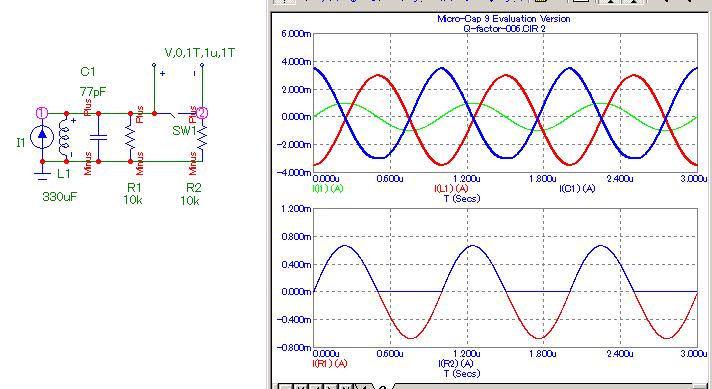The height and width of the screenshot is (389, 712).
Task: Click 0.600u on the lower plot x-axis
Action: [390, 354]
